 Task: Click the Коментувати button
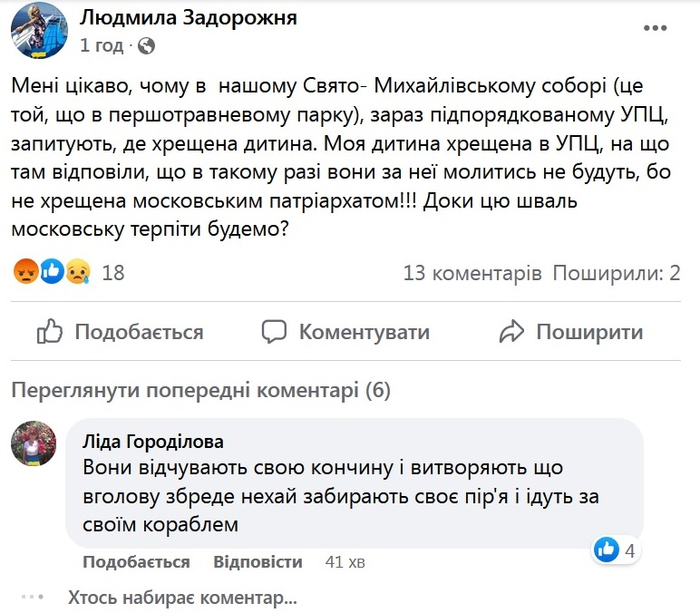click(345, 332)
